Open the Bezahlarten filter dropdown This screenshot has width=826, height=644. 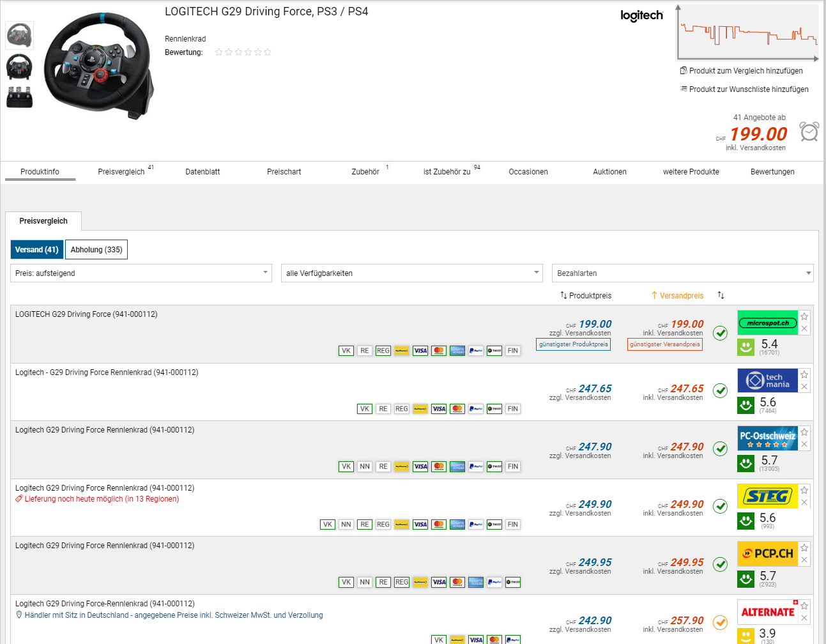point(682,273)
